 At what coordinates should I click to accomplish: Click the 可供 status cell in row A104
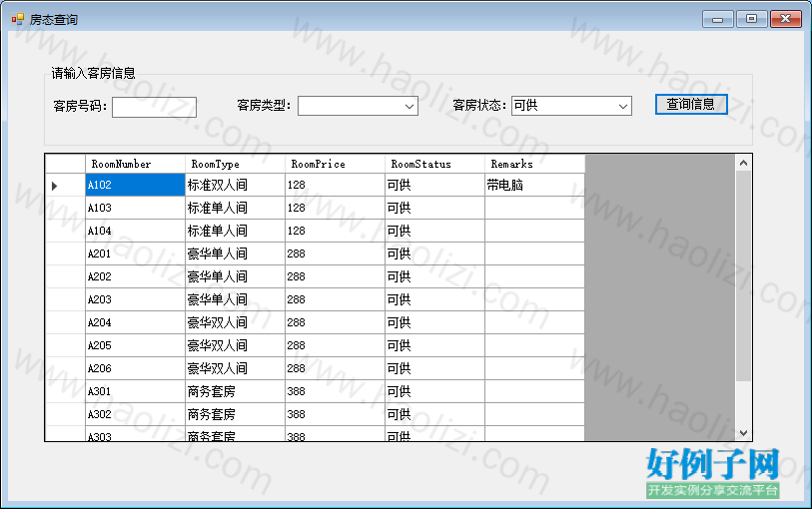pyautogui.click(x=435, y=231)
